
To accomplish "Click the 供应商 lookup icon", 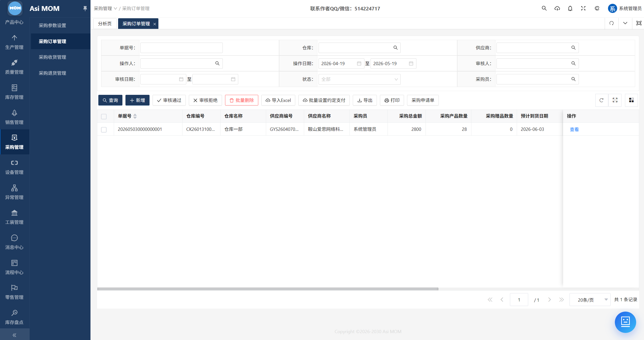I will (x=573, y=48).
